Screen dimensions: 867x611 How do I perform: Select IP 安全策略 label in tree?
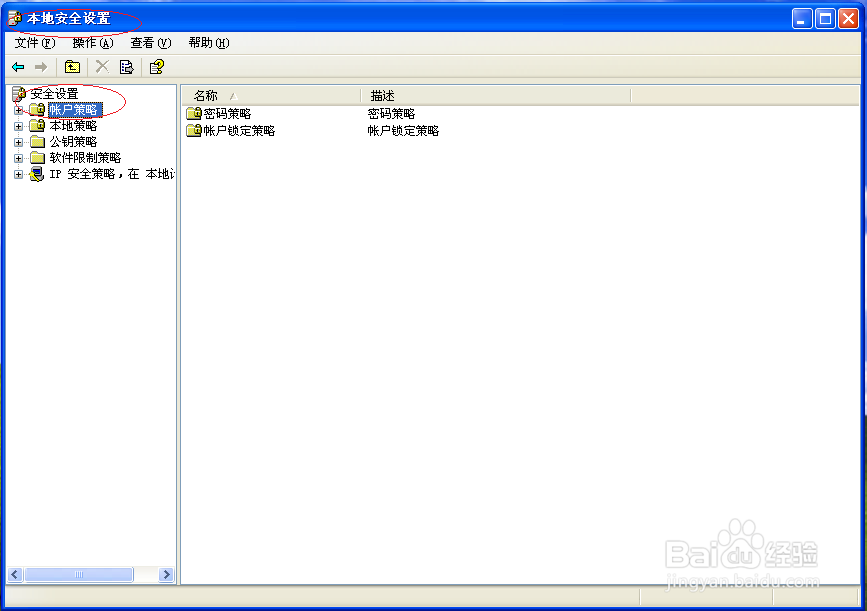click(112, 174)
